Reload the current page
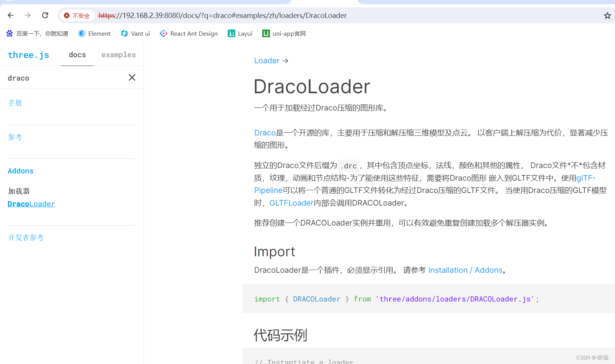 [x=45, y=15]
